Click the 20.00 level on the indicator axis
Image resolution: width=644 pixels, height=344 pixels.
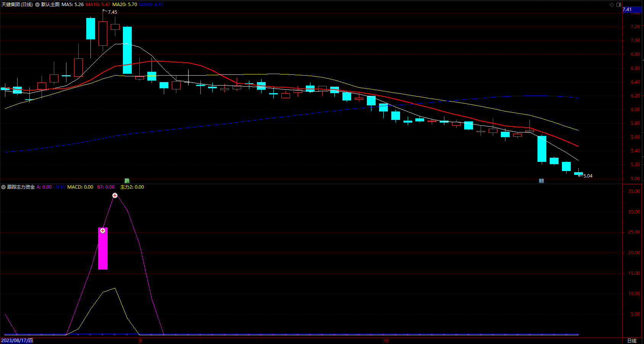point(634,253)
